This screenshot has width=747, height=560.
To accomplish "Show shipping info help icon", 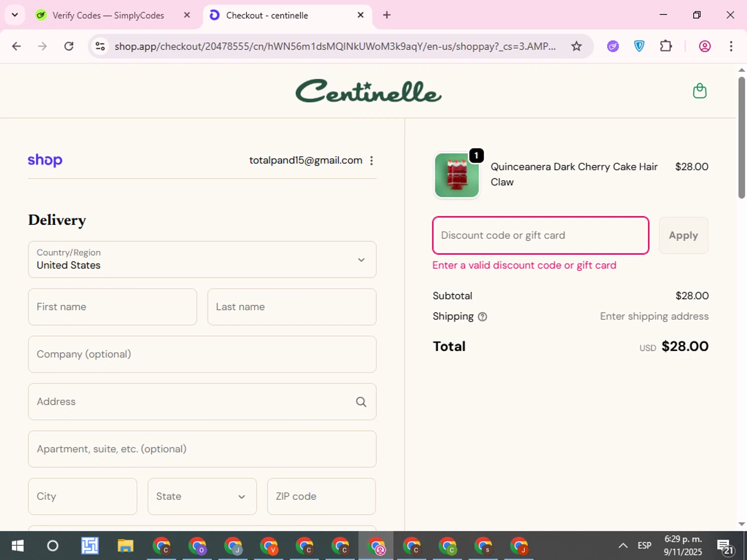I will (482, 317).
